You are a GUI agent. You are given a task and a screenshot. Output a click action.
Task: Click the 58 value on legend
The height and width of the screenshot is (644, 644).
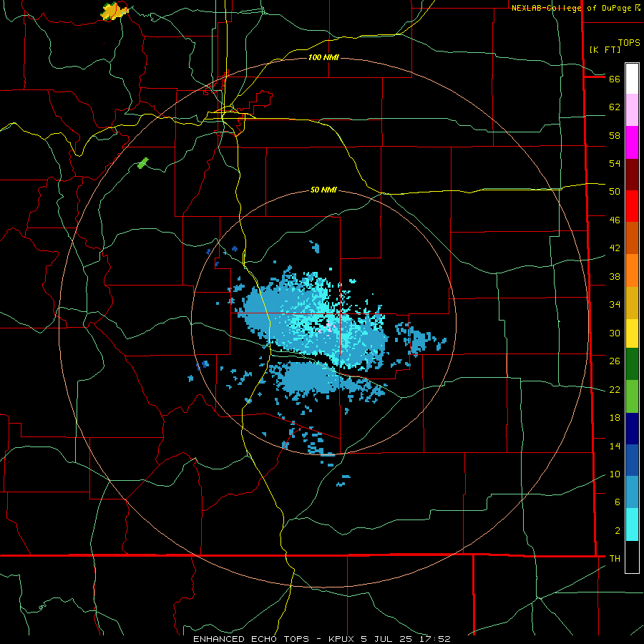point(615,135)
